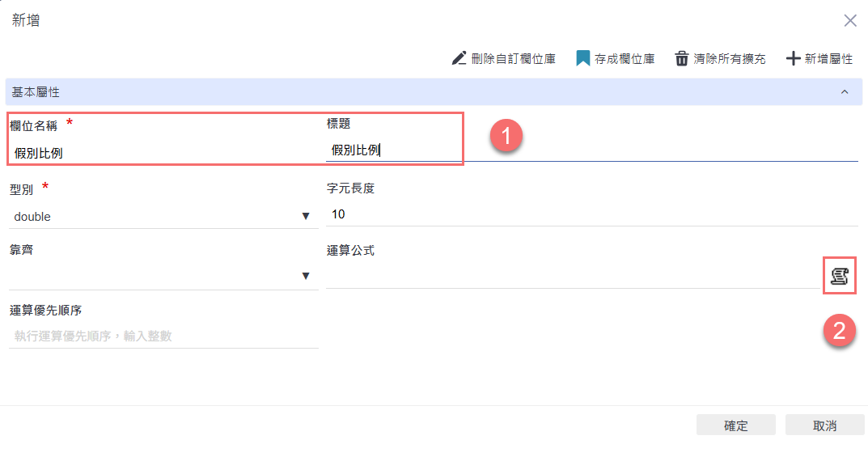This screenshot has height=457, width=868.
Task: Collapse the 基本屬性 section using the chevron
Action: pos(845,92)
